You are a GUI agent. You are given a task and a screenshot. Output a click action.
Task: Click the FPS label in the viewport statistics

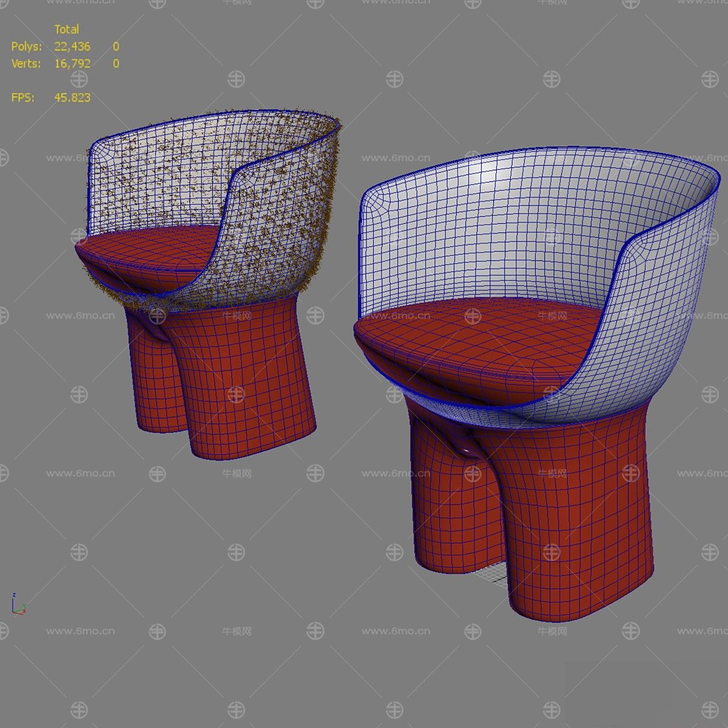[23, 98]
